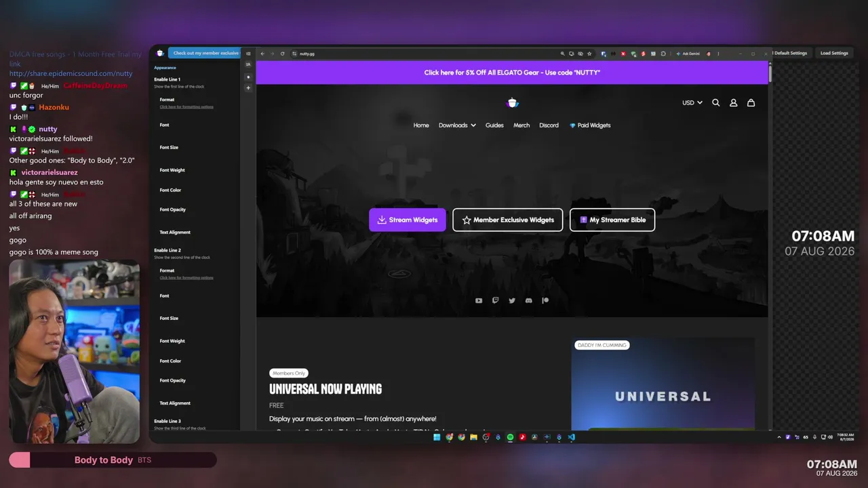Open Visual Studio Code from the taskbar
868x488 pixels.
pos(571,437)
